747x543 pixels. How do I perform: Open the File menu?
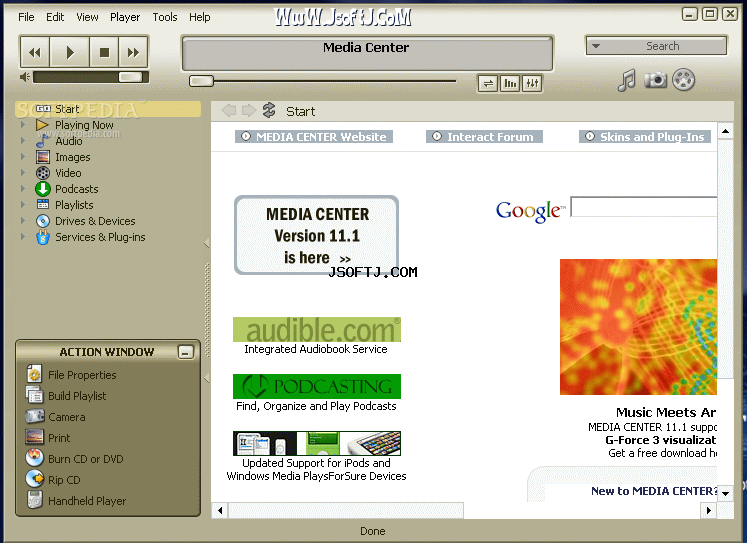coord(26,17)
